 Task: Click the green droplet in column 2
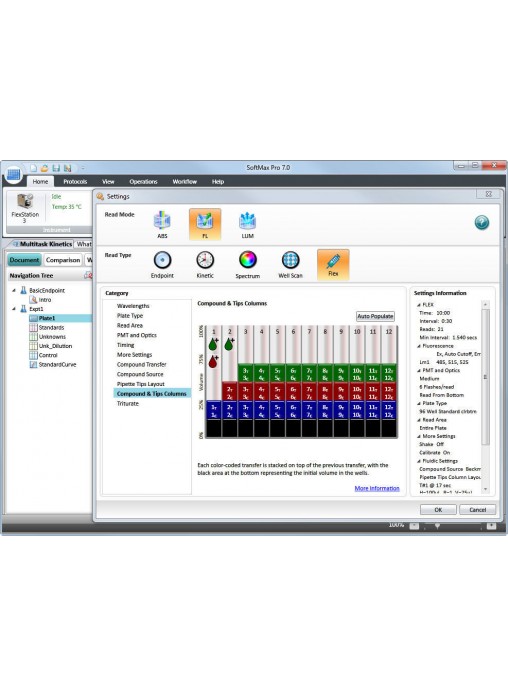(x=230, y=344)
